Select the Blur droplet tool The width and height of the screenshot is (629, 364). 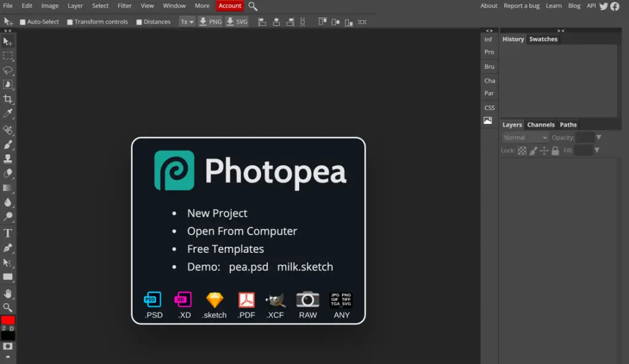click(7, 202)
